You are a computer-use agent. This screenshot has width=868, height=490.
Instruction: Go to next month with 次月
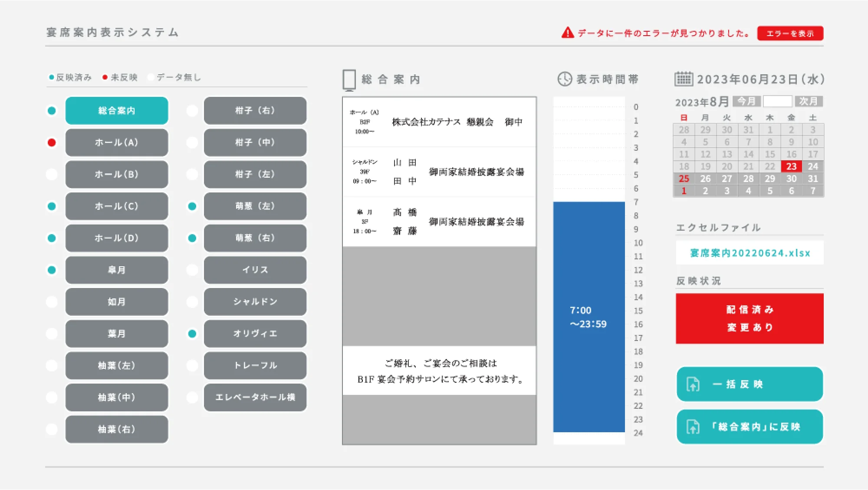tap(809, 101)
